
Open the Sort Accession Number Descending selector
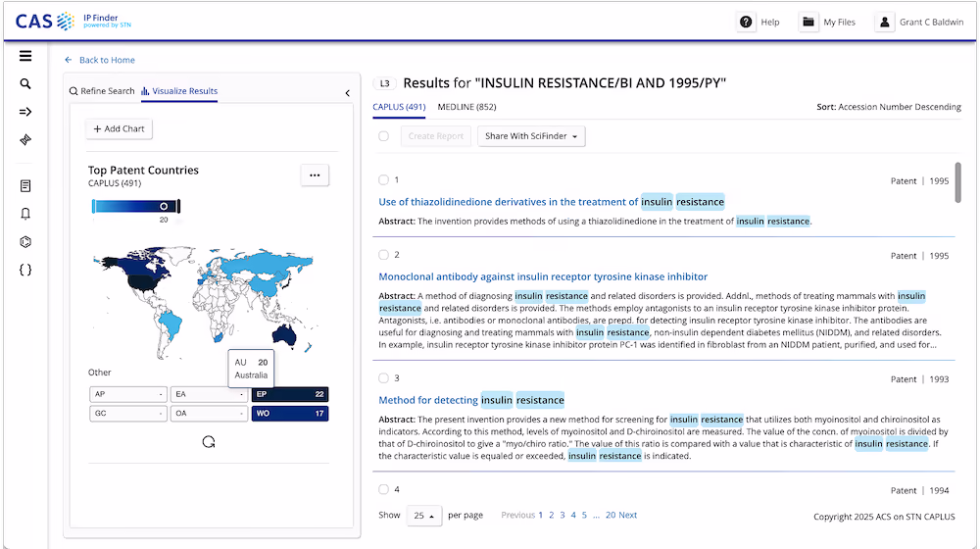(889, 107)
